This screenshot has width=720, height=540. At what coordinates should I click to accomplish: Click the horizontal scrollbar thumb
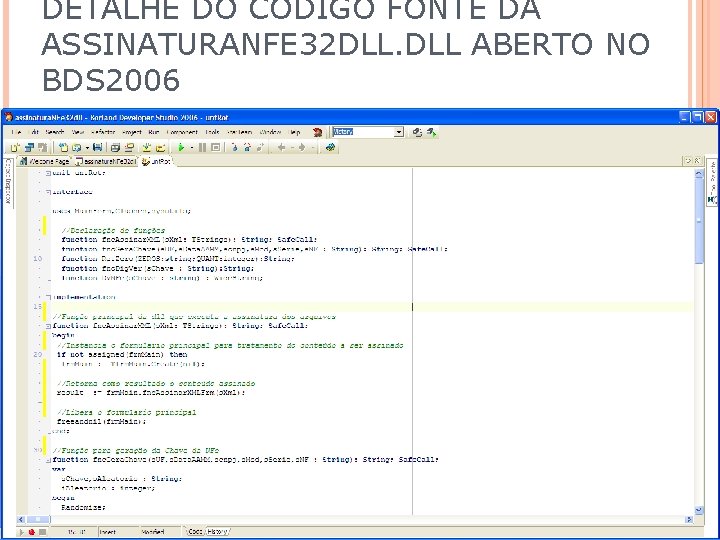38,519
